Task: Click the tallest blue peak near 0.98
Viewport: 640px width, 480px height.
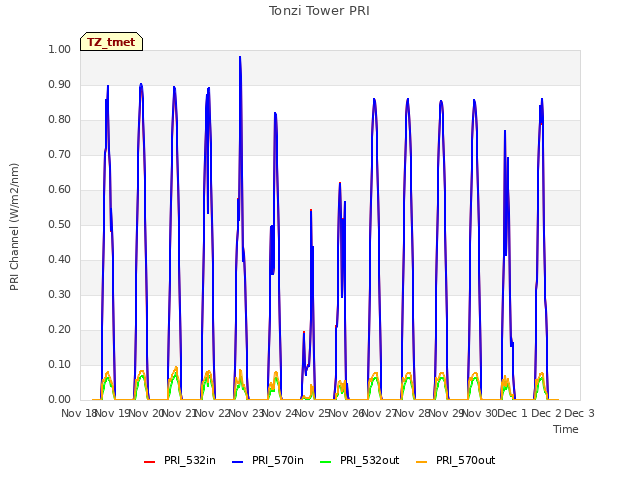Action: pos(240,57)
